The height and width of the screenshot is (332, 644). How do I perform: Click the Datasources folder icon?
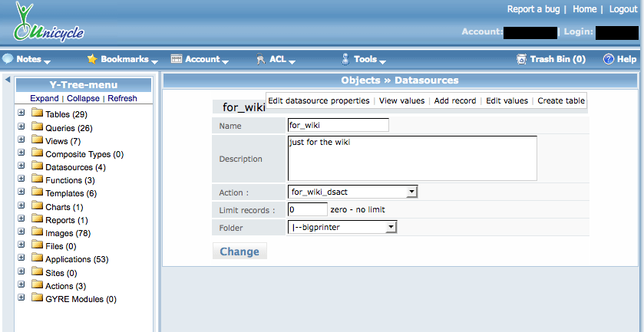(37, 166)
